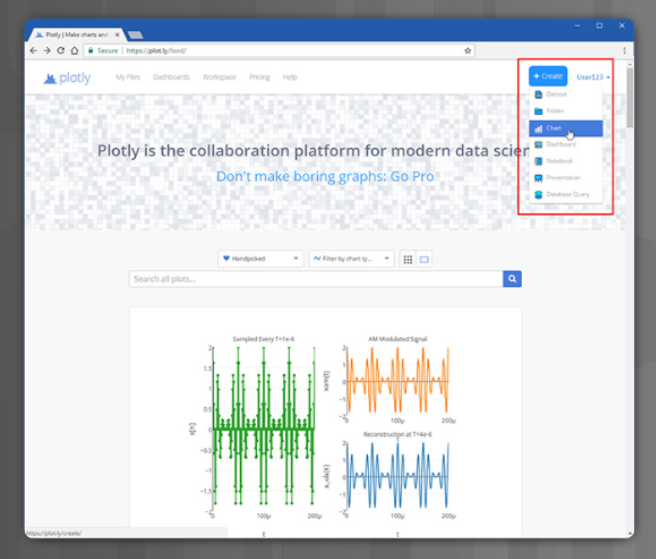
Task: Open the Sampled Every T=1e-6 green plot
Action: (264, 427)
